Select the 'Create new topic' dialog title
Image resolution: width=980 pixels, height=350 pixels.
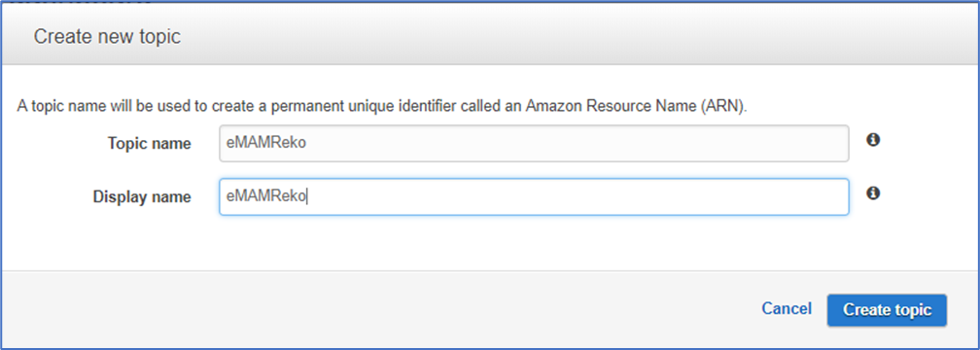pos(107,36)
